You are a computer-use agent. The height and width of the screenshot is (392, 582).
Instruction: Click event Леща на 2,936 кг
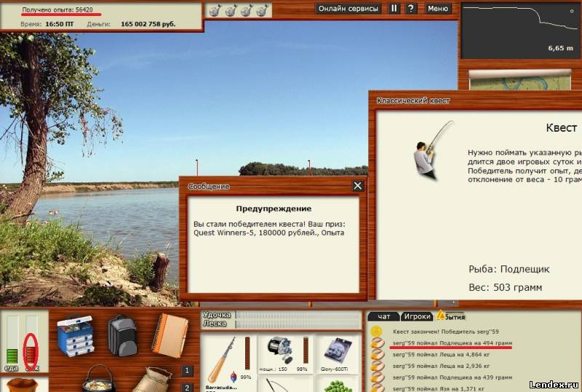[x=442, y=366]
